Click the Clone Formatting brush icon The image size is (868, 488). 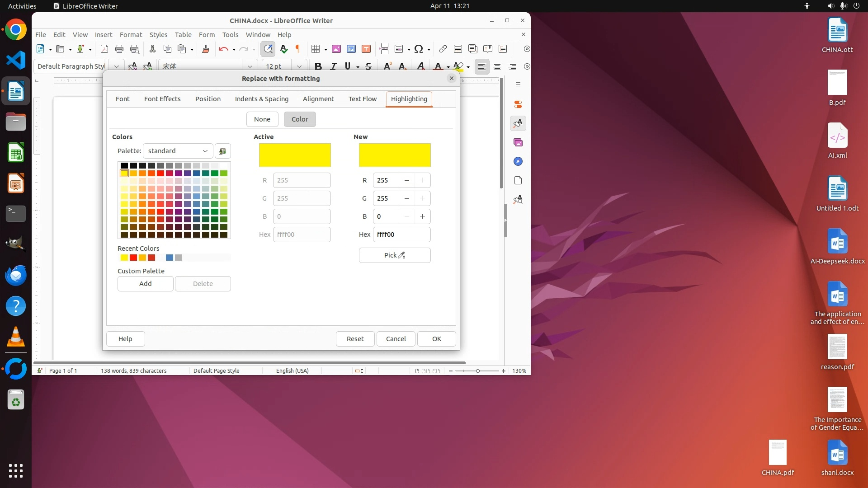click(206, 49)
